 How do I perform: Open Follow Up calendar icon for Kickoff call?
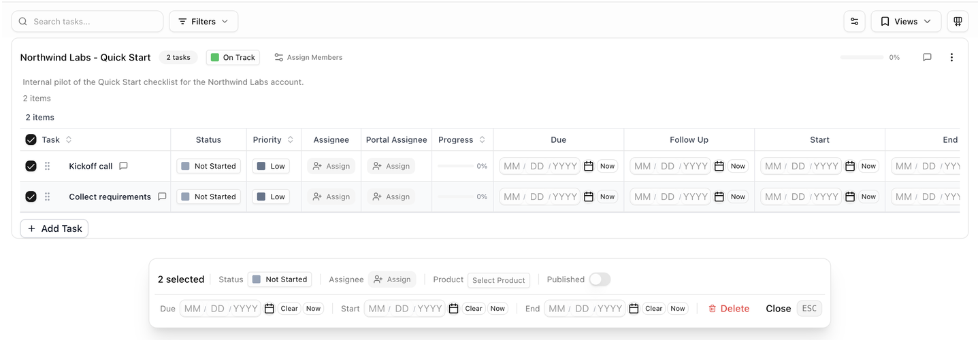[x=719, y=166]
